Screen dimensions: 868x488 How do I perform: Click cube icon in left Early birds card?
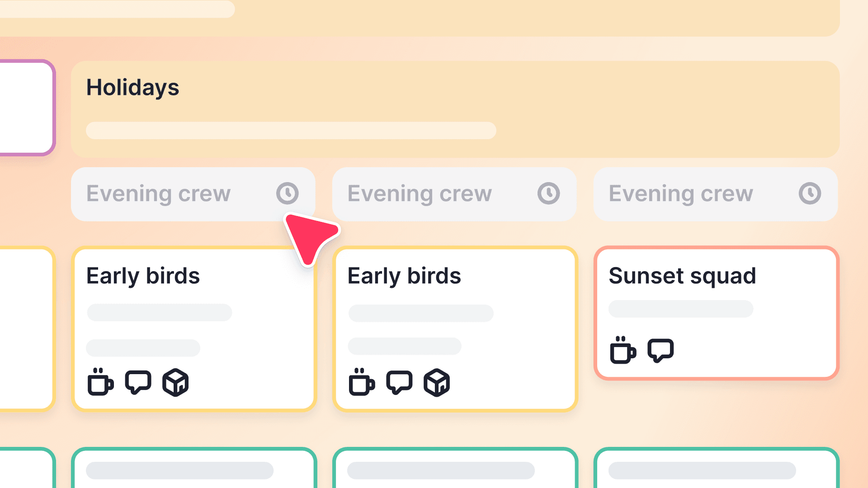pos(175,383)
